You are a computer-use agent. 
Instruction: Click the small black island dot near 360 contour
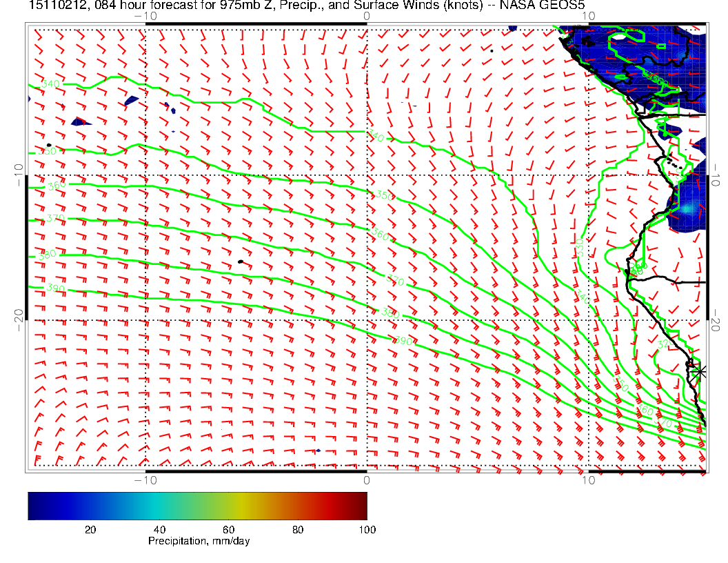tap(240, 261)
